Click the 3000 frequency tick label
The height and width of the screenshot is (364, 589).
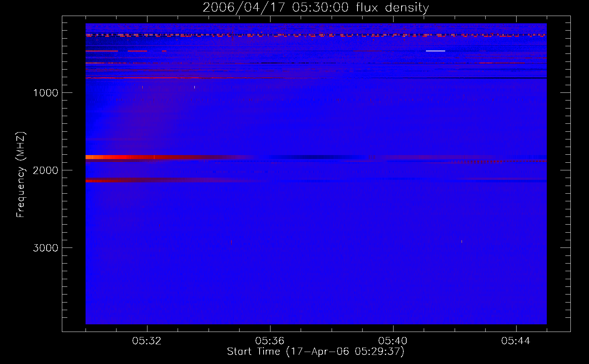[46, 248]
